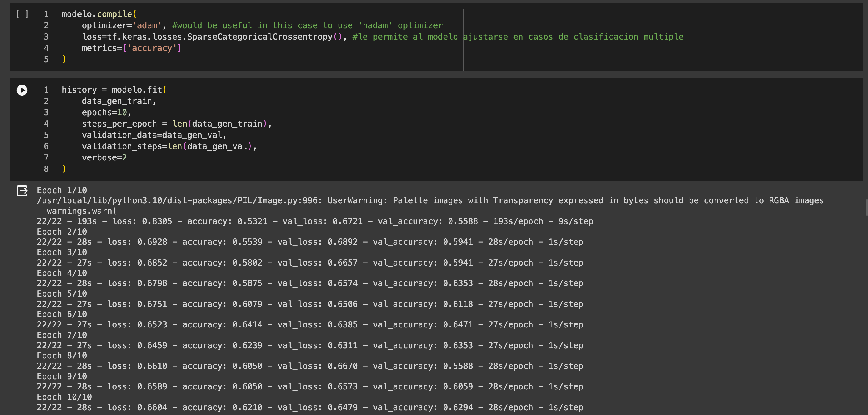Click the history = modelo.fit( line
The height and width of the screenshot is (415, 868).
point(114,90)
